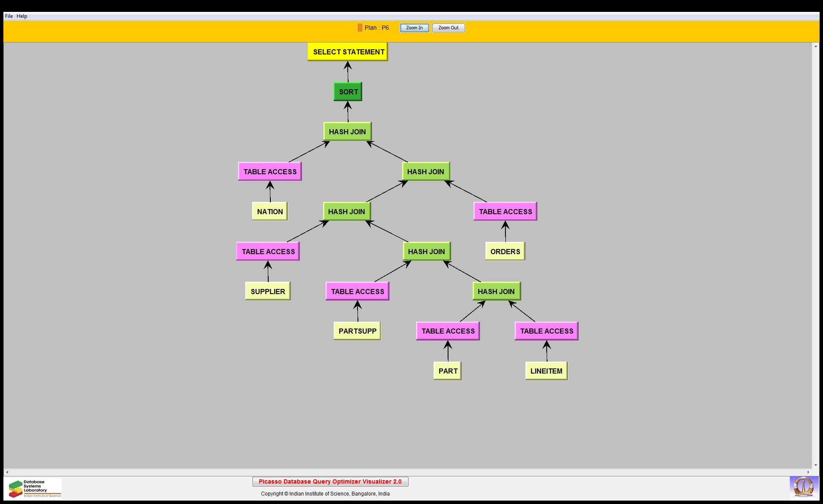Click the horizontal scrollbar right arrow
Screen dimensions: 823x504
click(x=809, y=472)
